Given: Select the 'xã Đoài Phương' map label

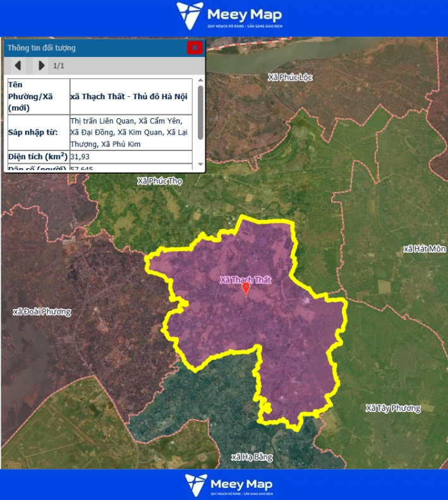Looking at the screenshot, I should (42, 312).
